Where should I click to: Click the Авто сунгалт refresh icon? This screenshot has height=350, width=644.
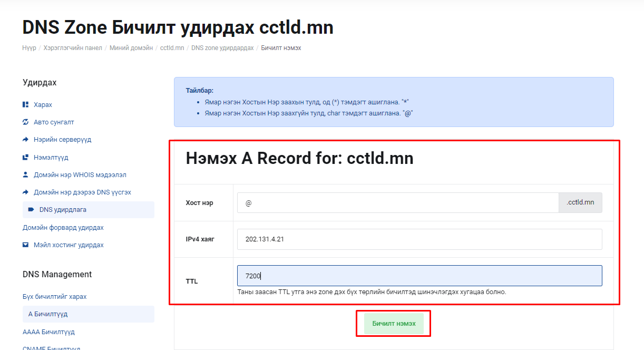point(25,122)
